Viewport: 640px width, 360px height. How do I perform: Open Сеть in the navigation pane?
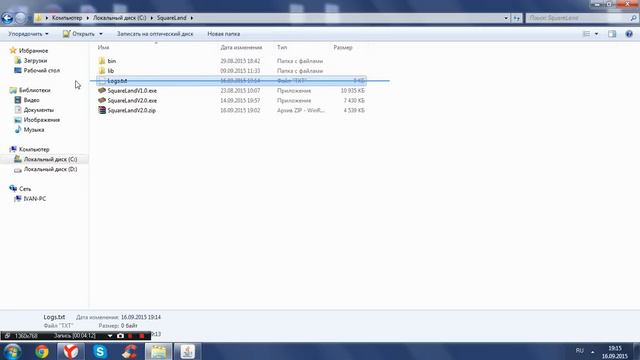(25, 189)
